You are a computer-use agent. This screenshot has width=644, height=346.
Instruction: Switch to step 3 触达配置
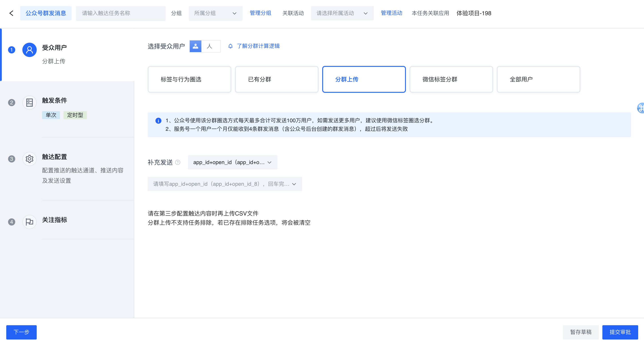coord(55,157)
